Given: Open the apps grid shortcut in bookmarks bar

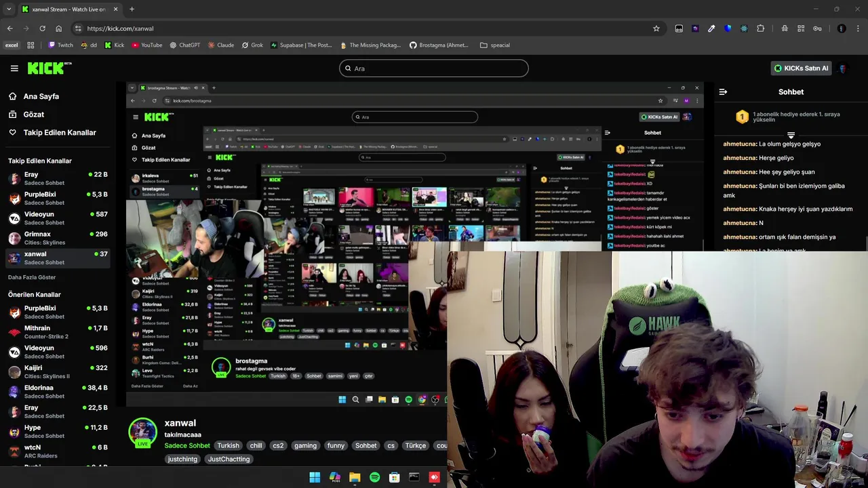Looking at the screenshot, I should 31,45.
